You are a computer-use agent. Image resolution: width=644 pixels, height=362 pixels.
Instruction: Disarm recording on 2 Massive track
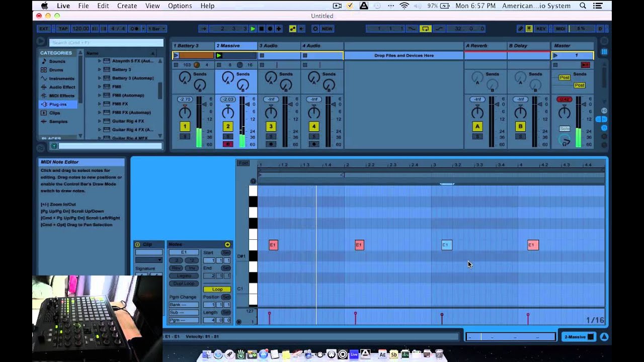point(228,144)
